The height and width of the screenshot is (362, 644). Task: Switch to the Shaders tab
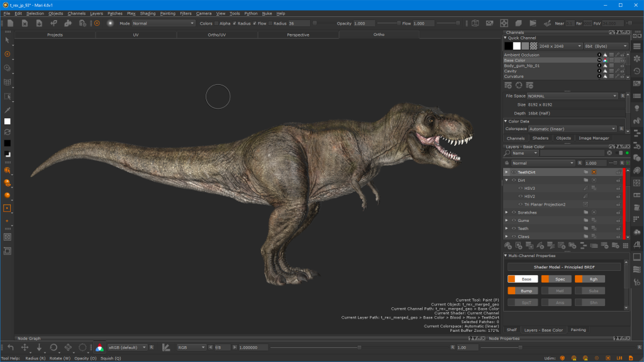click(540, 138)
